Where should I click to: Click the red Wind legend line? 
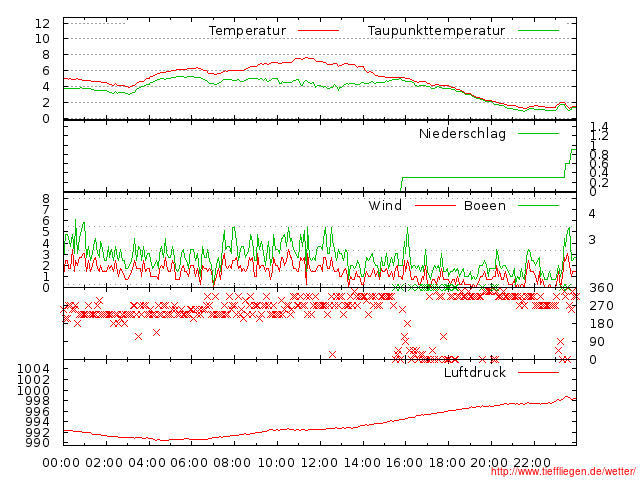pos(435,205)
